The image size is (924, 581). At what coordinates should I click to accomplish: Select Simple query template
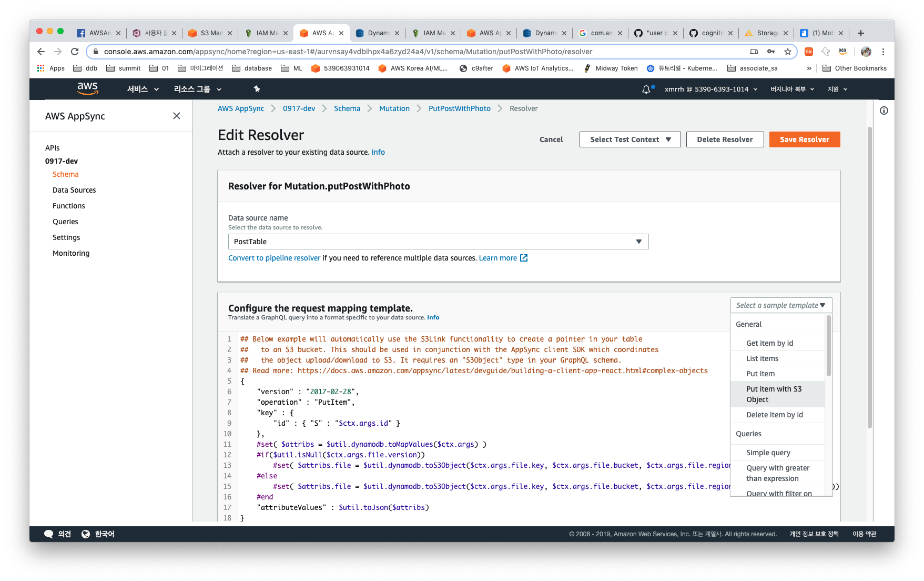coord(777,453)
